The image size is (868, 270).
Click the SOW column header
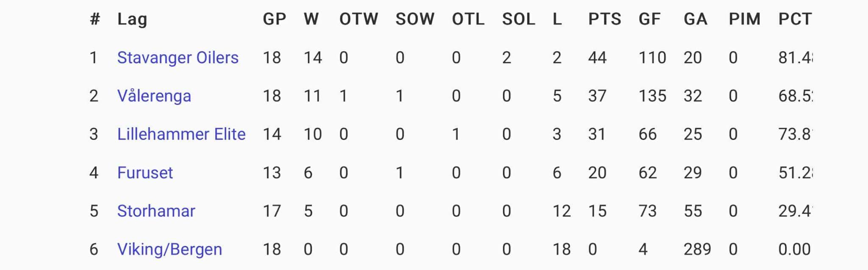(415, 19)
